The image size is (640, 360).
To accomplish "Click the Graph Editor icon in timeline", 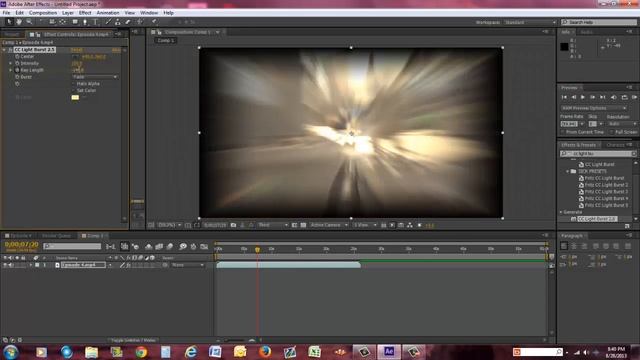I will 204,246.
